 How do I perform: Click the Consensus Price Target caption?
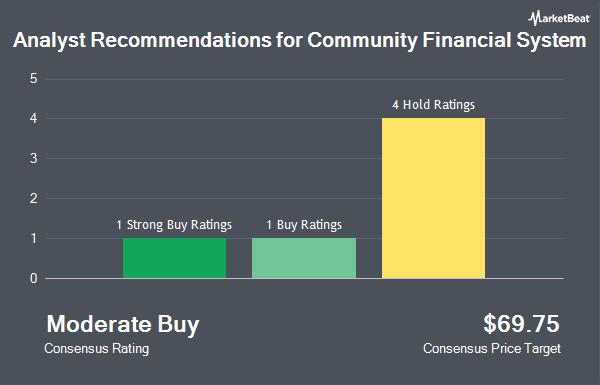(x=492, y=349)
